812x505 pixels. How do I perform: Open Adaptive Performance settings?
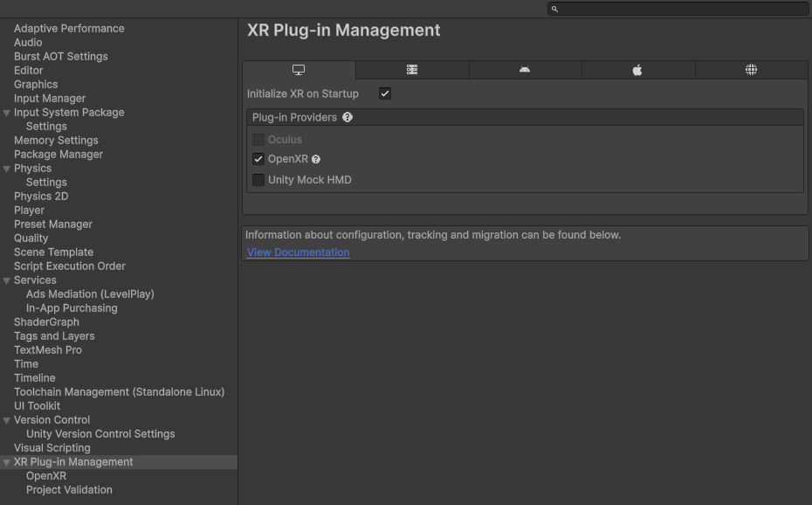coord(69,29)
